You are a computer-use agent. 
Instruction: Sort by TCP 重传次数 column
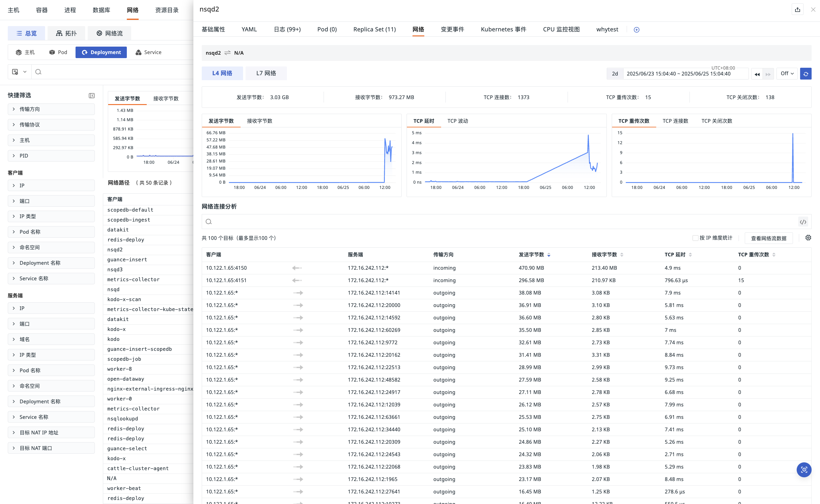(x=774, y=255)
